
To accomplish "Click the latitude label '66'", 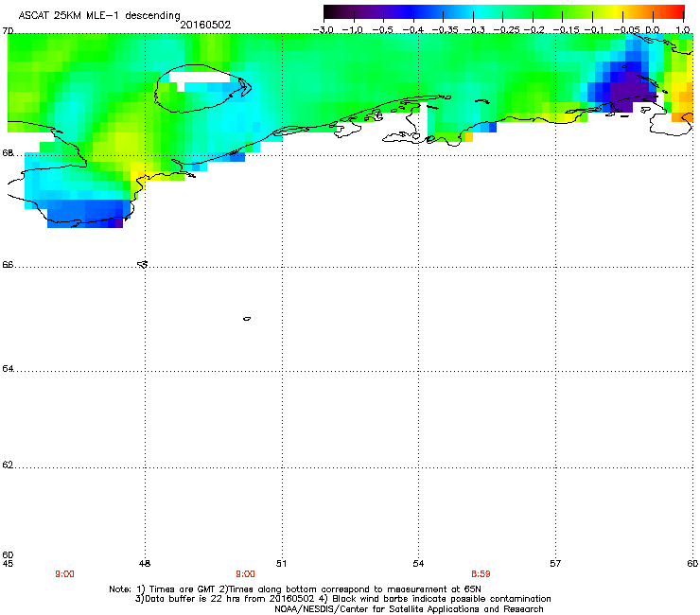I will (8, 265).
